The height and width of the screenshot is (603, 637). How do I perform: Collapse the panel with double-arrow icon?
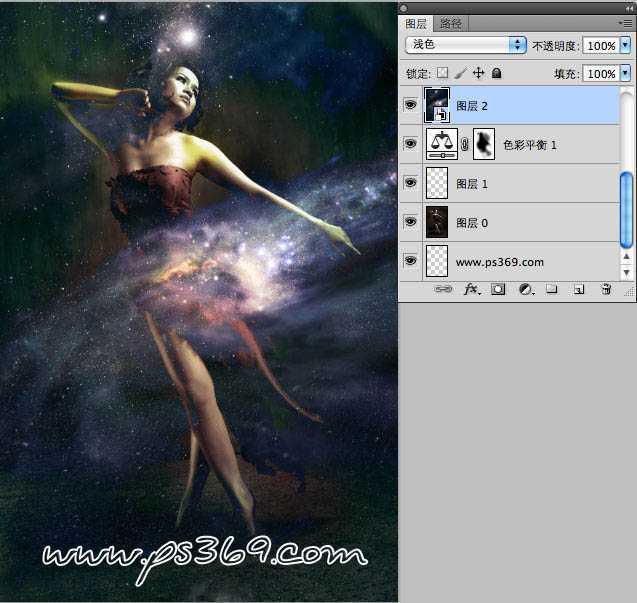[629, 8]
